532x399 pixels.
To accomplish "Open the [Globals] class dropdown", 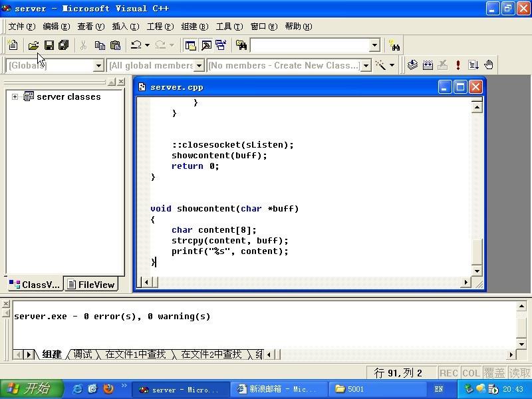I will (x=98, y=65).
